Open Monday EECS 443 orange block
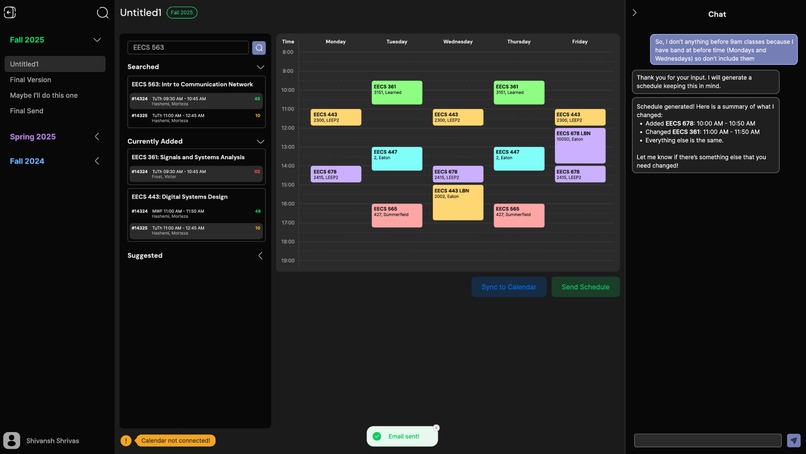Screen dimensions: 806x454 pos(336,117)
